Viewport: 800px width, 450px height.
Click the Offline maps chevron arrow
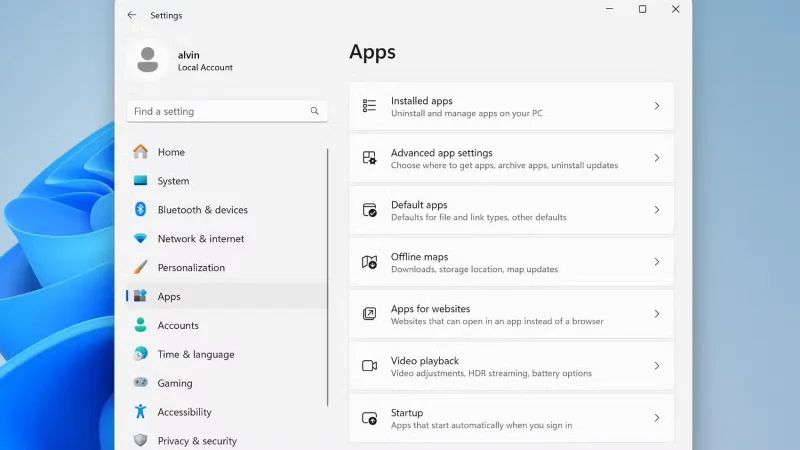tap(656, 262)
